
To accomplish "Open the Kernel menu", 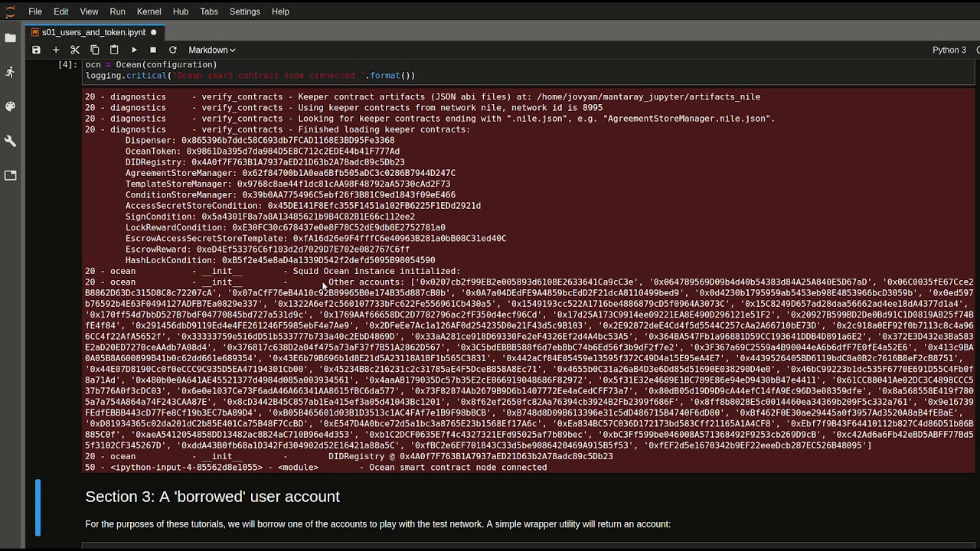I will pyautogui.click(x=149, y=11).
